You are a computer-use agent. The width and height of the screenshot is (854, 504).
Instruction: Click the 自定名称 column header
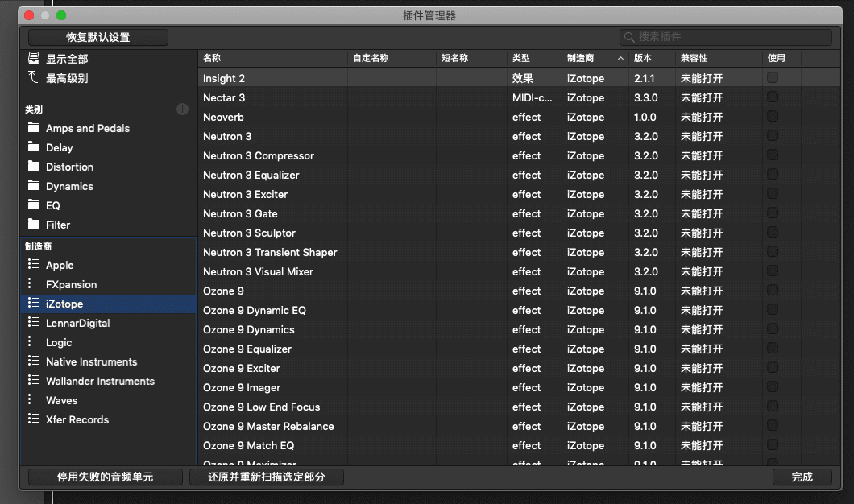coord(392,58)
